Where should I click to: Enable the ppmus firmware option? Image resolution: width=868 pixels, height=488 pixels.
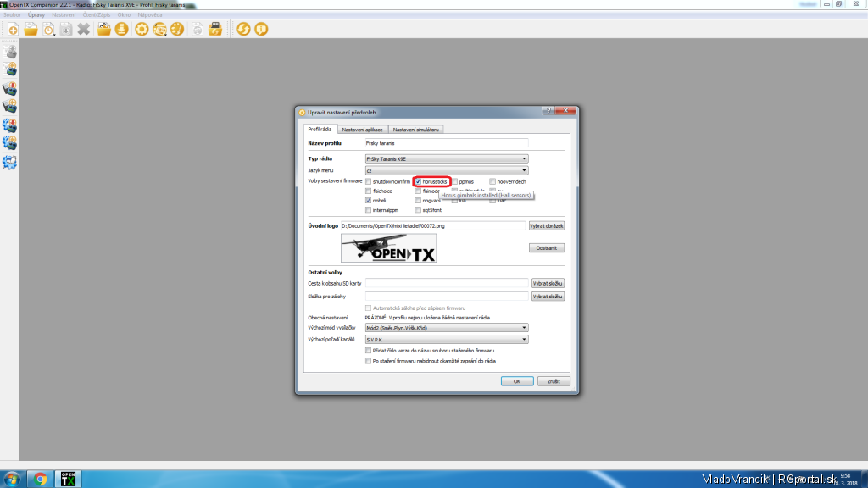455,181
